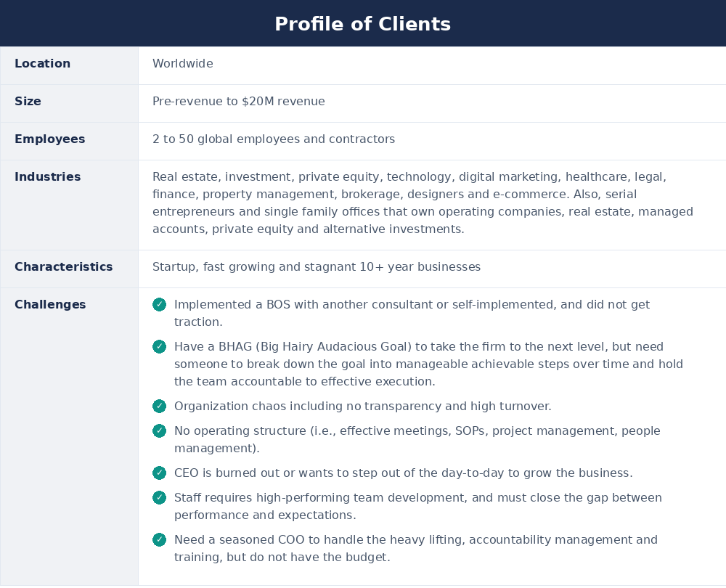This screenshot has width=726, height=588.
Task: Click the Challenges row label
Action: 50,305
